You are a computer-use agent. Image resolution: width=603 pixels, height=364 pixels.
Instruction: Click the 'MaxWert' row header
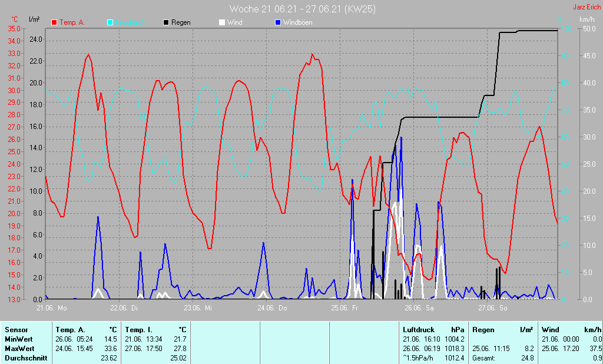pos(19,348)
